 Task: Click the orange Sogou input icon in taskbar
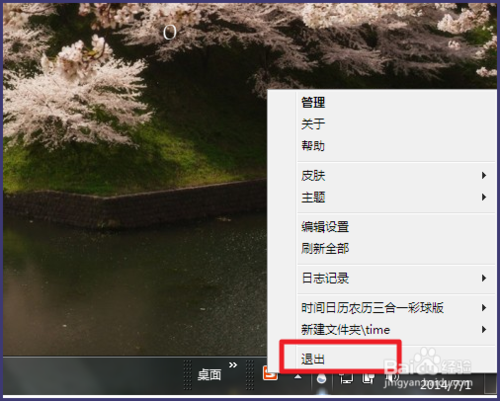coord(270,373)
